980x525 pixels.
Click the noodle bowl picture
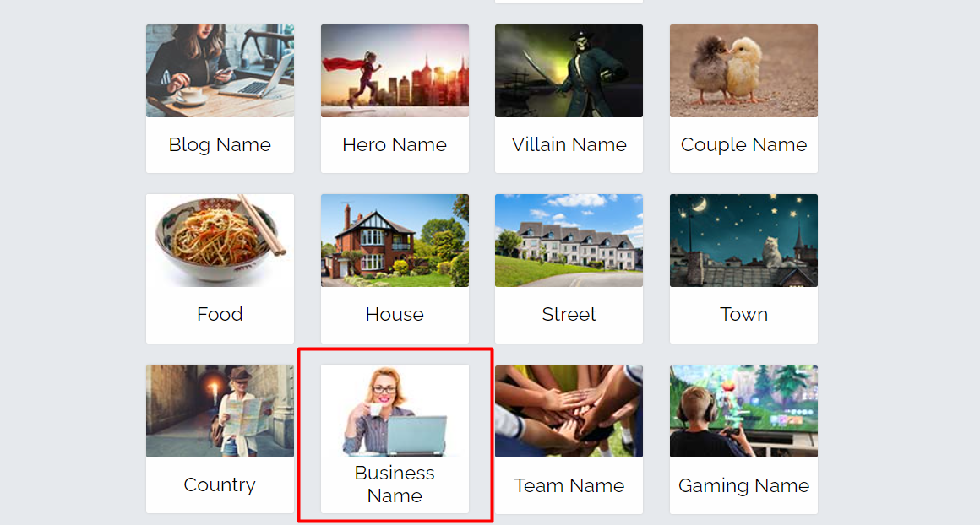tap(220, 241)
